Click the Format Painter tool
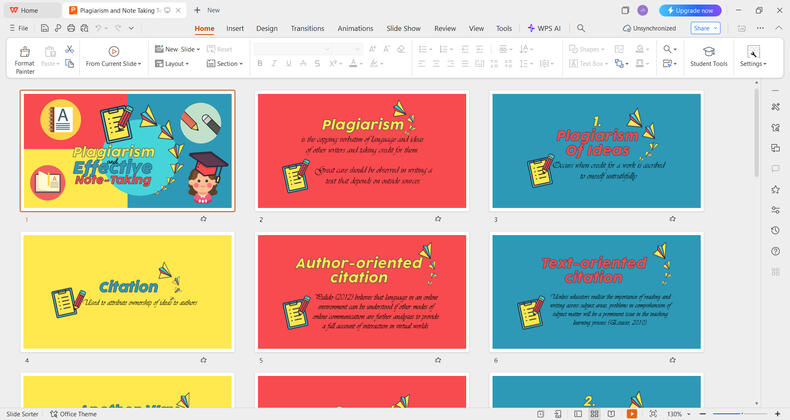Viewport: 790px width, 420px height. pos(24,59)
